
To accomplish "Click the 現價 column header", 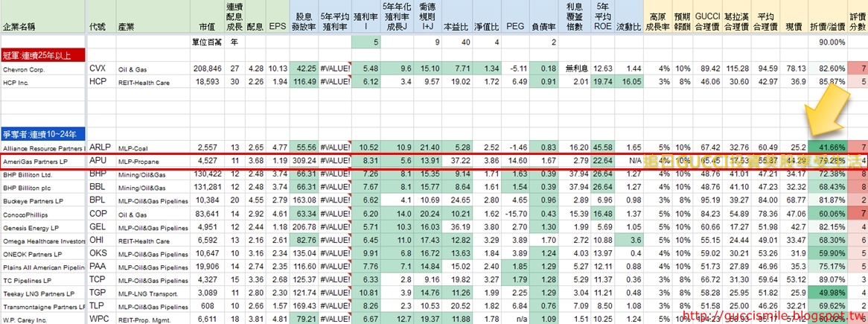I will (794, 16).
